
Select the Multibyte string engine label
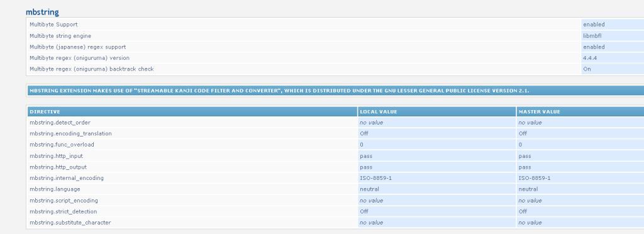(60, 36)
